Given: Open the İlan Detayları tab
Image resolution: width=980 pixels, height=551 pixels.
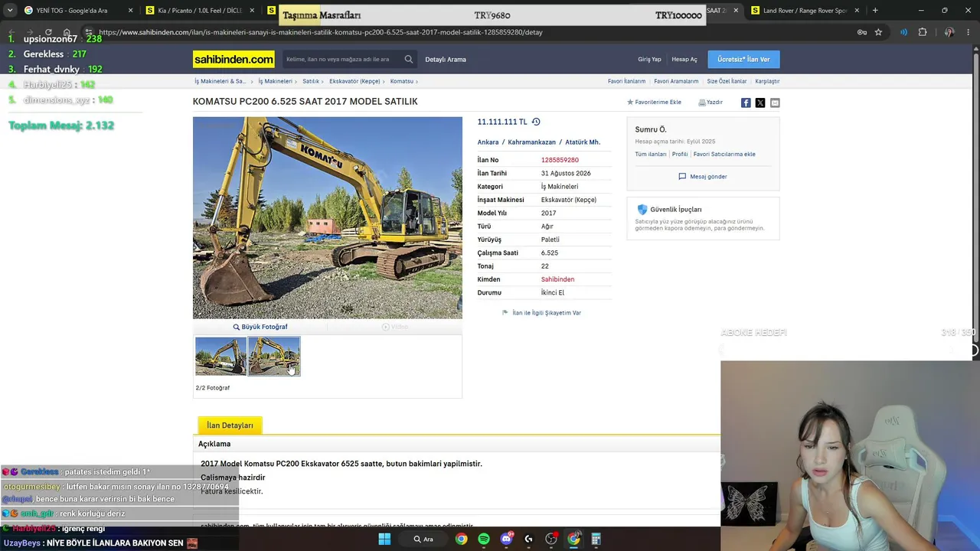Looking at the screenshot, I should (230, 425).
